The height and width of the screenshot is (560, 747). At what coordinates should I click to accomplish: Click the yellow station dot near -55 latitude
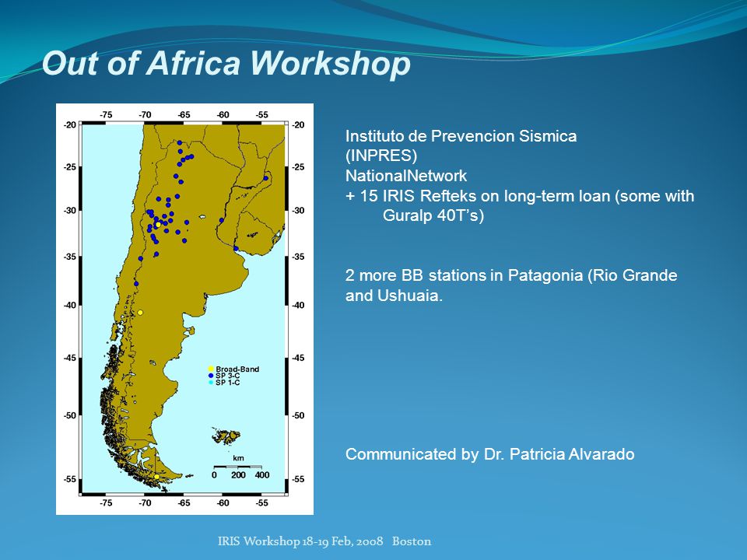tap(156, 477)
